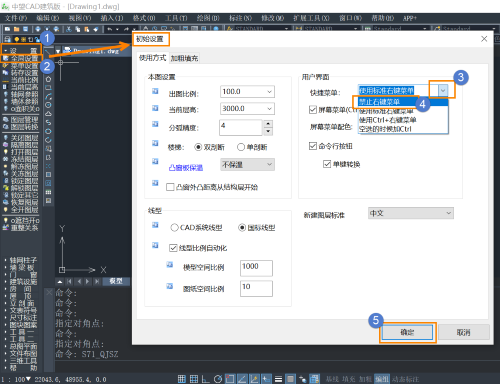Click the Copy toolbar icon
This screenshot has width=500, height=384.
(x=78, y=29)
